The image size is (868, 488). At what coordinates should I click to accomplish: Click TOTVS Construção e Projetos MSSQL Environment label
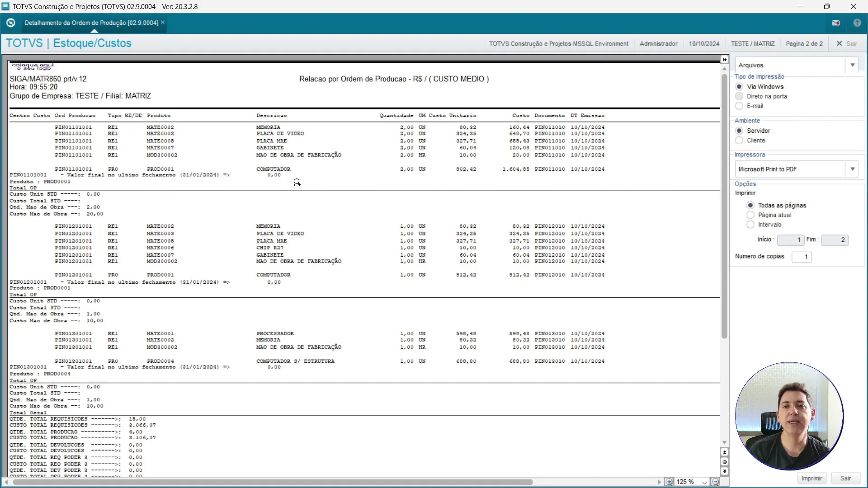558,44
